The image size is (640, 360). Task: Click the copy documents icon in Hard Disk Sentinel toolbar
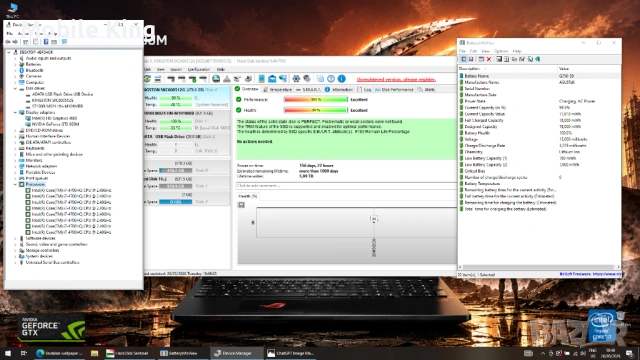(320, 78)
